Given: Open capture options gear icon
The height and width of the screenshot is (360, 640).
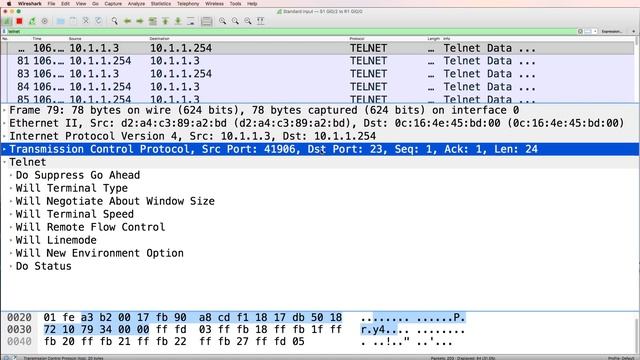Looking at the screenshot, I should [44, 21].
